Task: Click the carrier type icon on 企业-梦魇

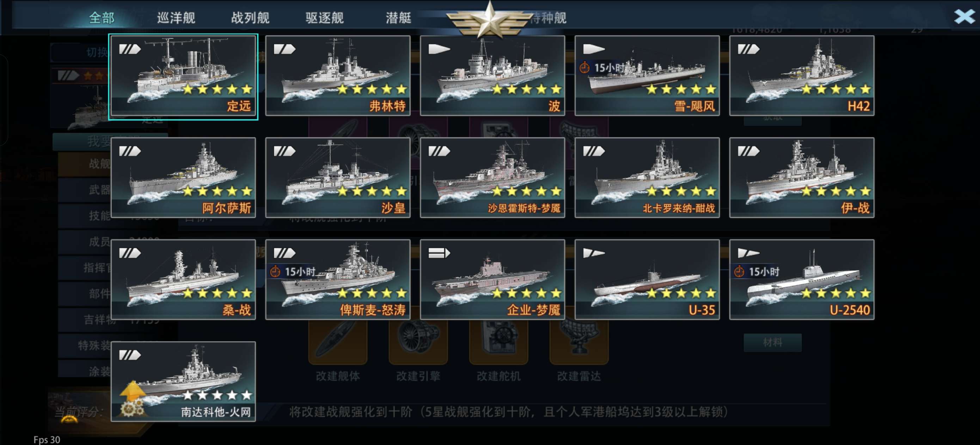Action: 439,253
